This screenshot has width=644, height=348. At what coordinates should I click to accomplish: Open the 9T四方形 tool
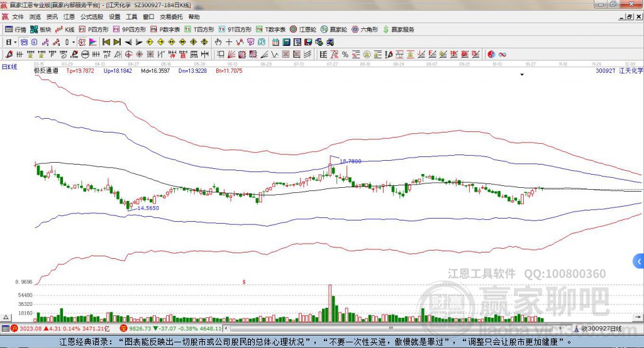click(x=235, y=30)
